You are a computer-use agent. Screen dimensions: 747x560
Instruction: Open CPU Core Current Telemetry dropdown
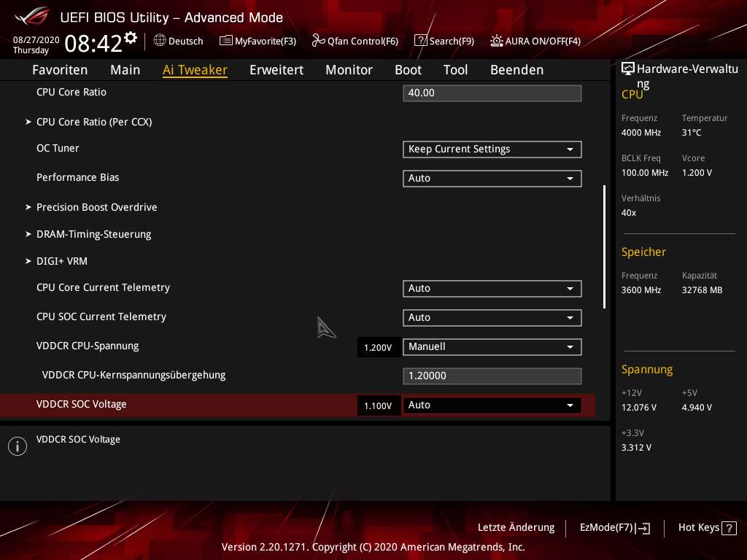[492, 289]
